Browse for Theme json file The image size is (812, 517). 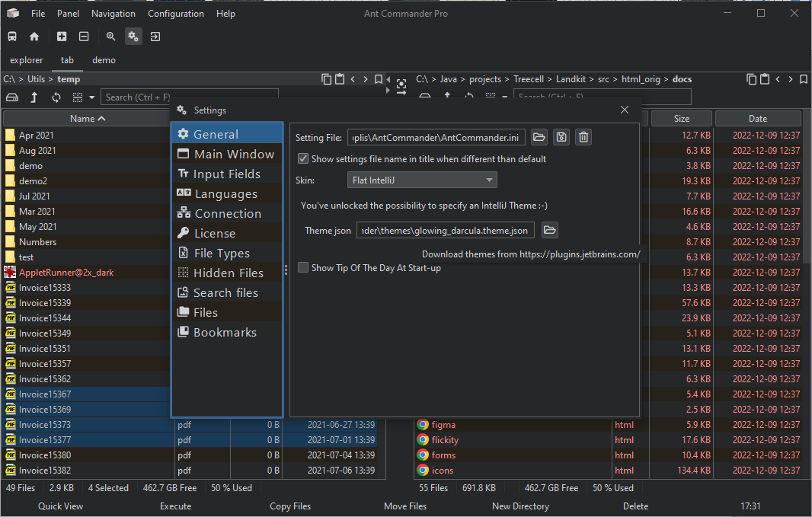click(550, 230)
